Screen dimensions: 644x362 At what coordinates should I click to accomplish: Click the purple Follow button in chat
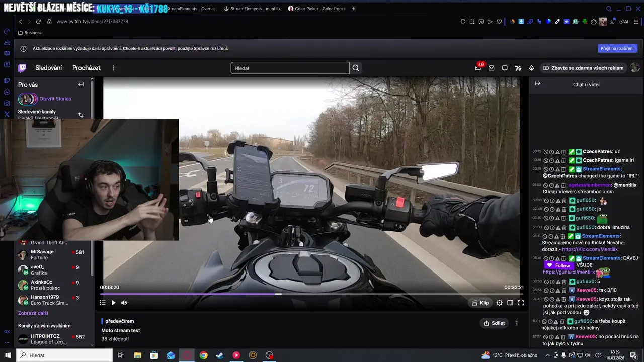(x=558, y=265)
